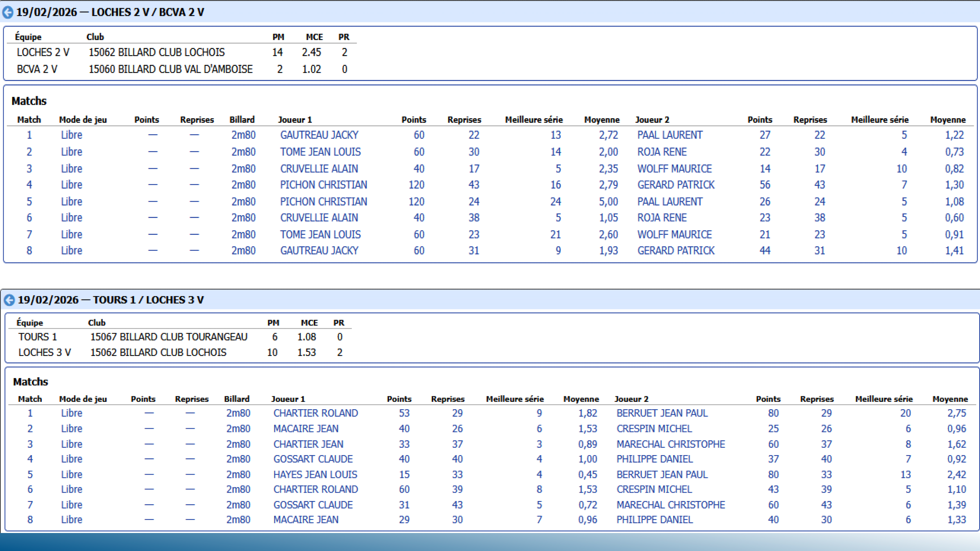Click the club name BILLARD CLUB TOURANGEAU
This screenshot has height=551, width=980.
(x=169, y=336)
